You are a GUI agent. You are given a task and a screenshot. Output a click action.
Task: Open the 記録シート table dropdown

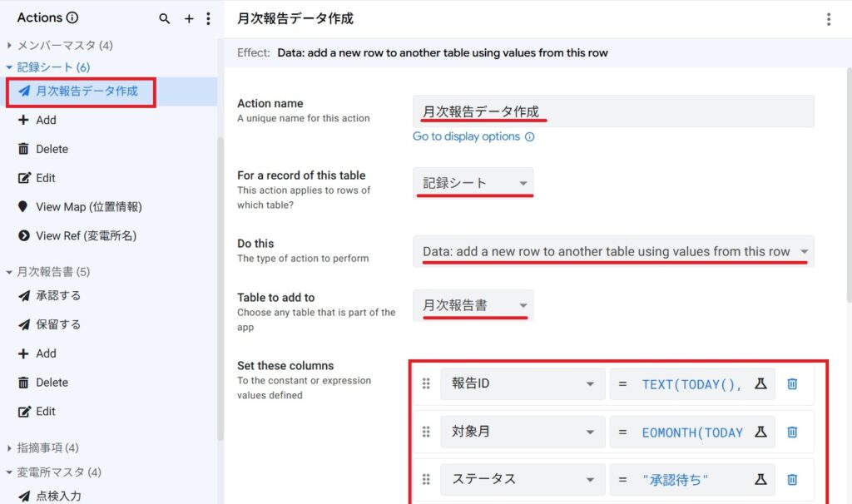tap(473, 183)
